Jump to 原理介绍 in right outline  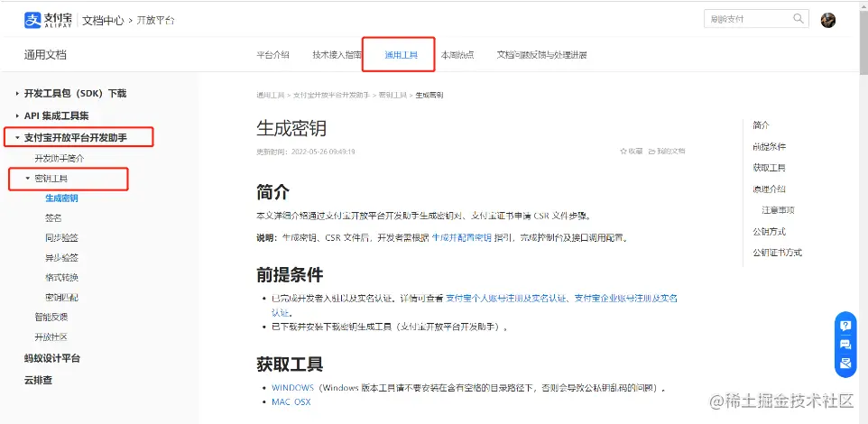(x=769, y=189)
